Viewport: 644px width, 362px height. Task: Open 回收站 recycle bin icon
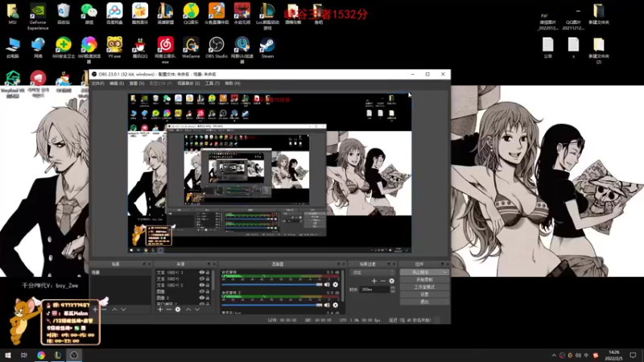pyautogui.click(x=64, y=14)
